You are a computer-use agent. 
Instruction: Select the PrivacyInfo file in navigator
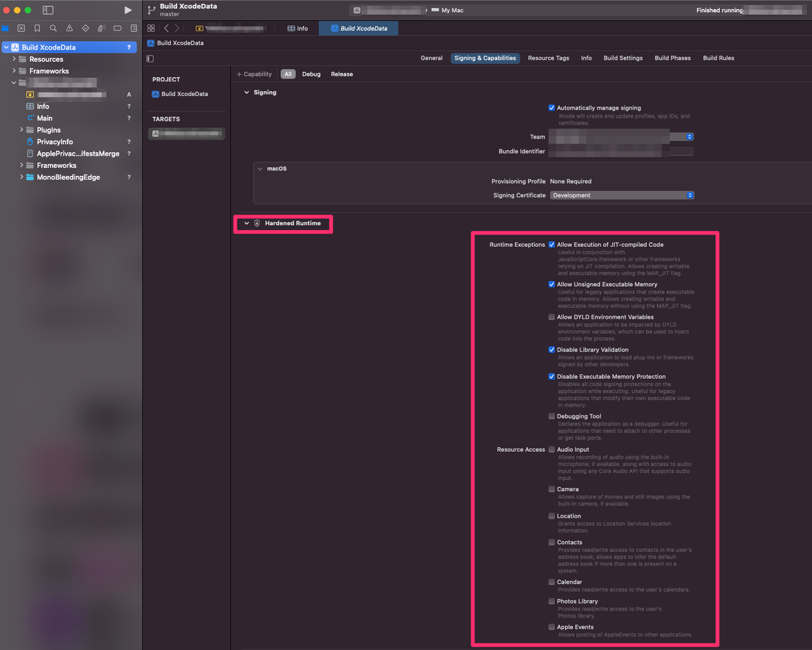[55, 141]
